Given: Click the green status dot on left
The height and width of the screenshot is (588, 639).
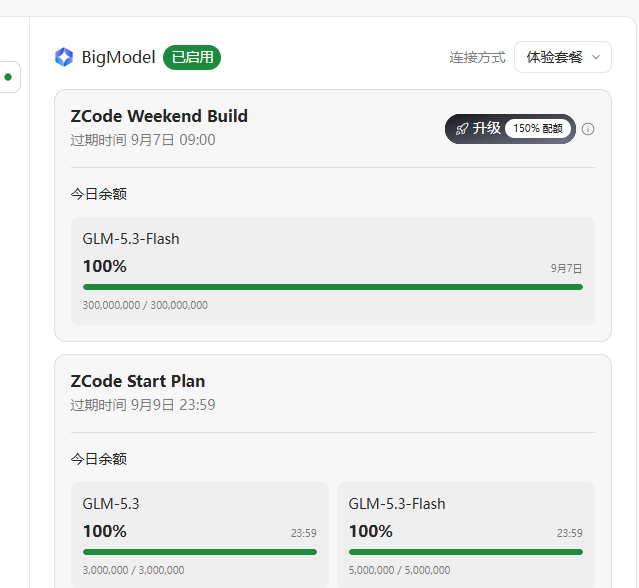Looking at the screenshot, I should pos(8,77).
